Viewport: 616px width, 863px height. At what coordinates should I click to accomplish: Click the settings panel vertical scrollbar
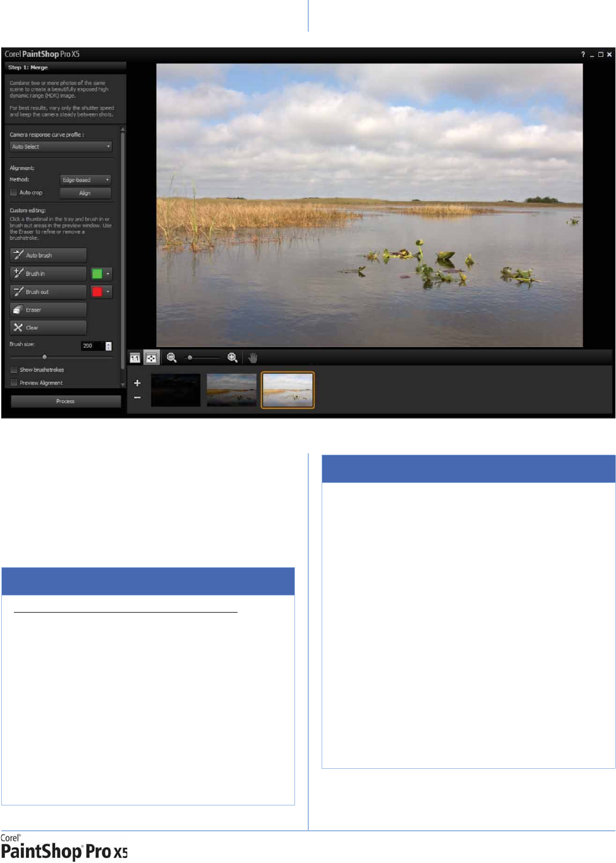[x=123, y=256]
